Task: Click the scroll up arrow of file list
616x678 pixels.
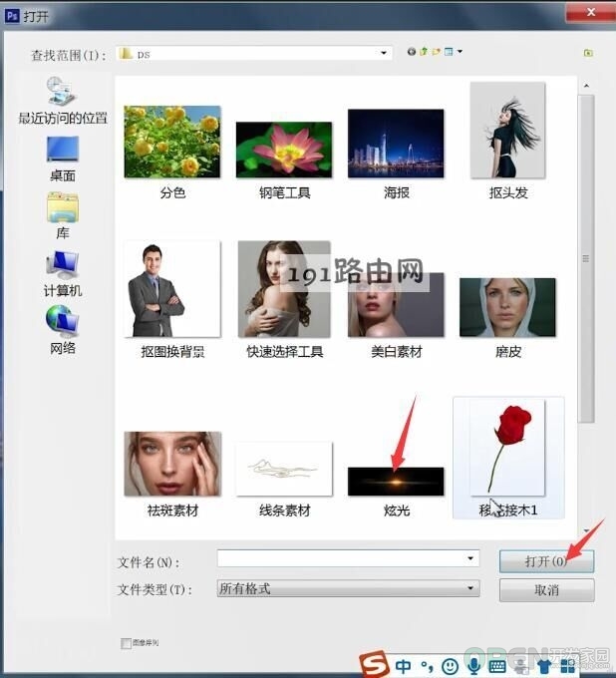Action: click(586, 86)
